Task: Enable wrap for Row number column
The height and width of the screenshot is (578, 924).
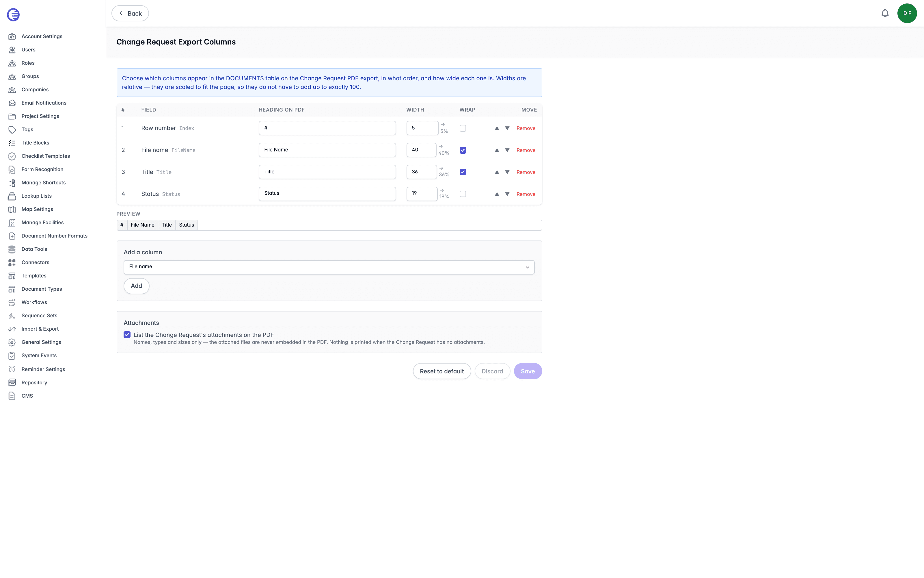Action: click(463, 128)
